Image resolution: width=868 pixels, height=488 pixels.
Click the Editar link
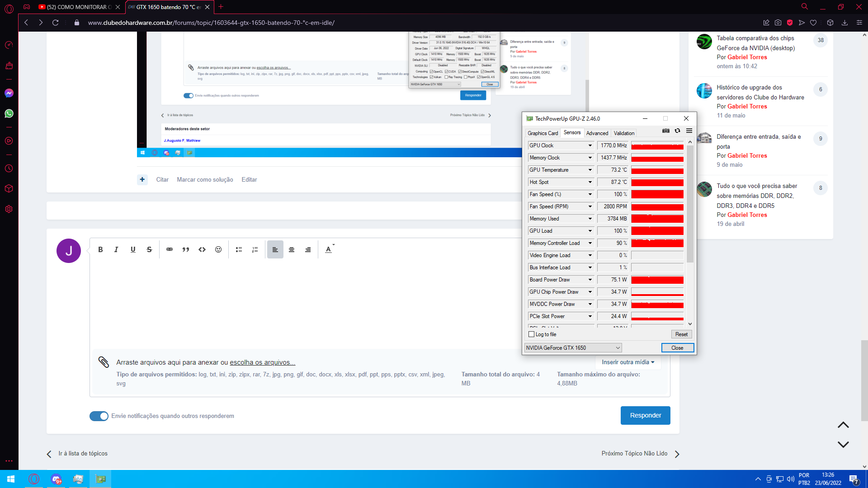pyautogui.click(x=249, y=180)
